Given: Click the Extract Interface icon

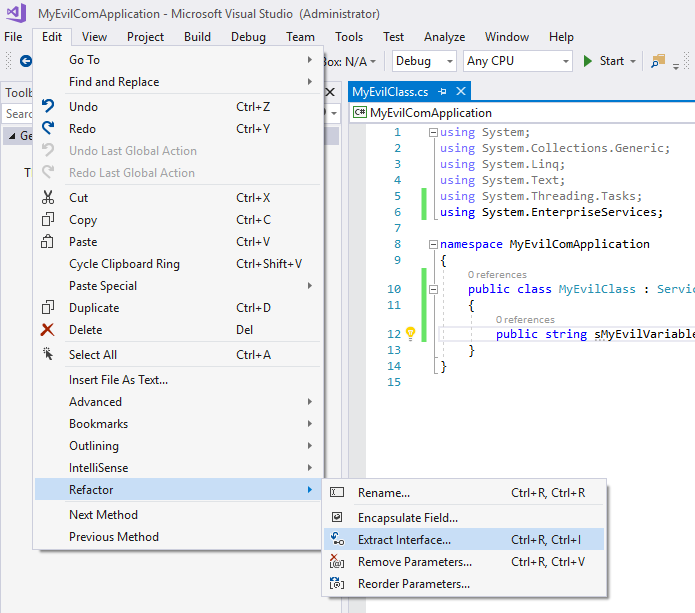Looking at the screenshot, I should click(x=337, y=539).
